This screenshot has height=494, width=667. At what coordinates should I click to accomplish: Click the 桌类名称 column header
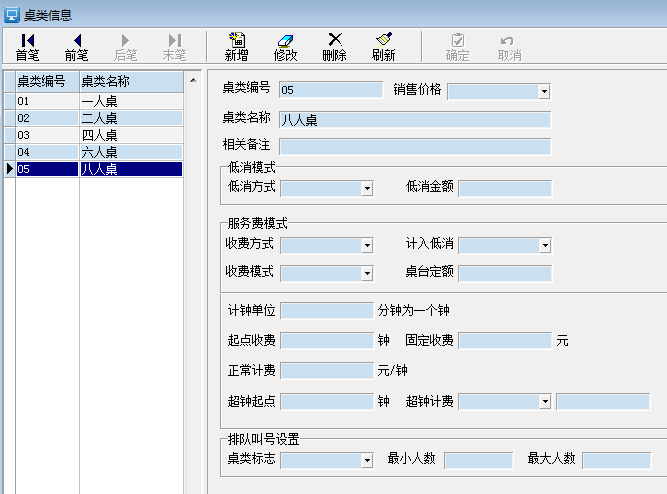coord(130,81)
